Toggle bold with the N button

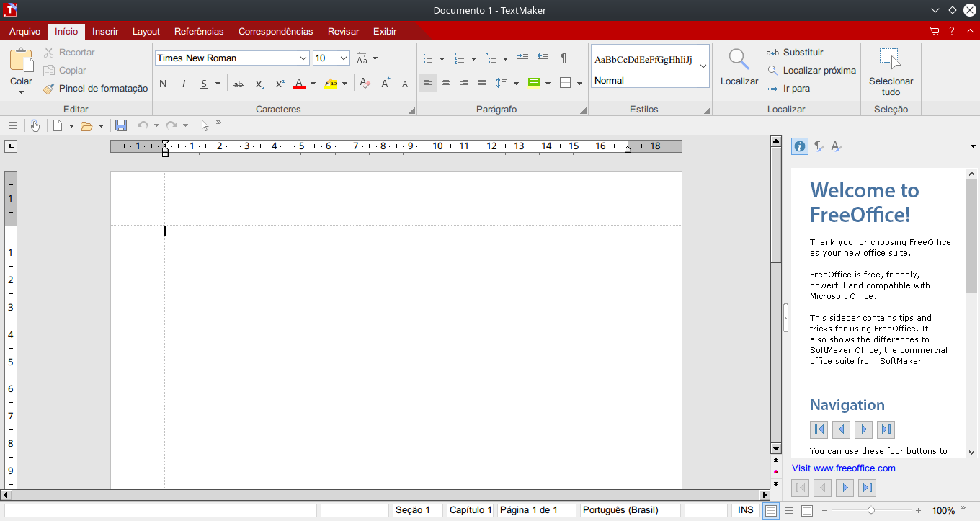tap(164, 84)
